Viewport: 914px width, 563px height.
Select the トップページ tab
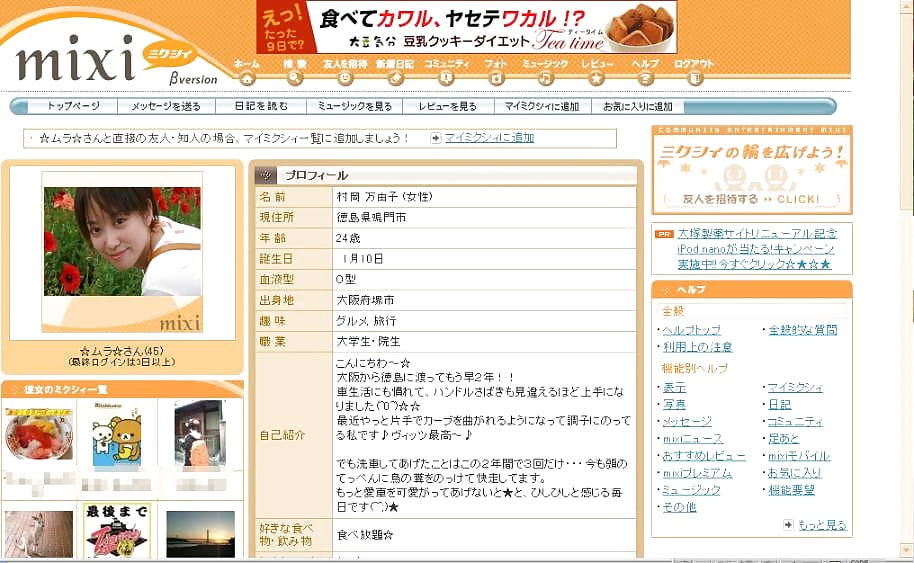[x=73, y=106]
